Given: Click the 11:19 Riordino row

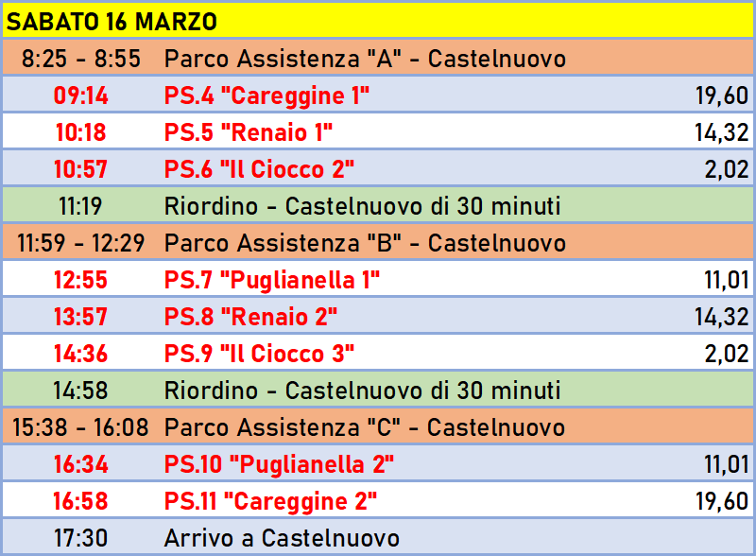Looking at the screenshot, I should tap(378, 205).
